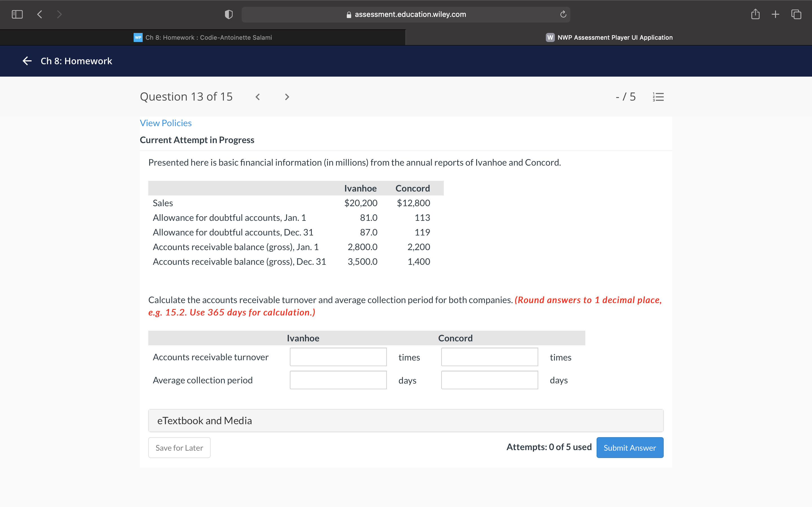Image resolution: width=812 pixels, height=507 pixels.
Task: Reload the page with refresh icon
Action: pyautogui.click(x=563, y=14)
